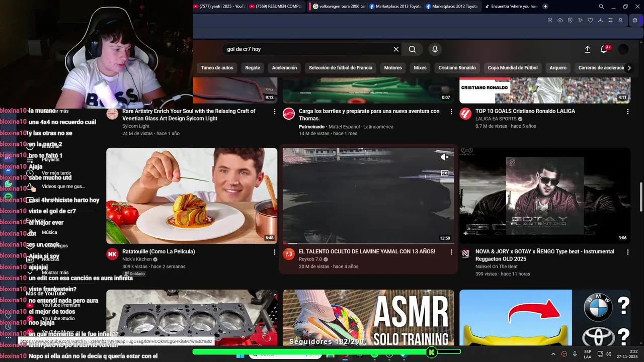This screenshot has width=644, height=362.
Task: Open YouTube notifications bell
Action: (x=604, y=49)
